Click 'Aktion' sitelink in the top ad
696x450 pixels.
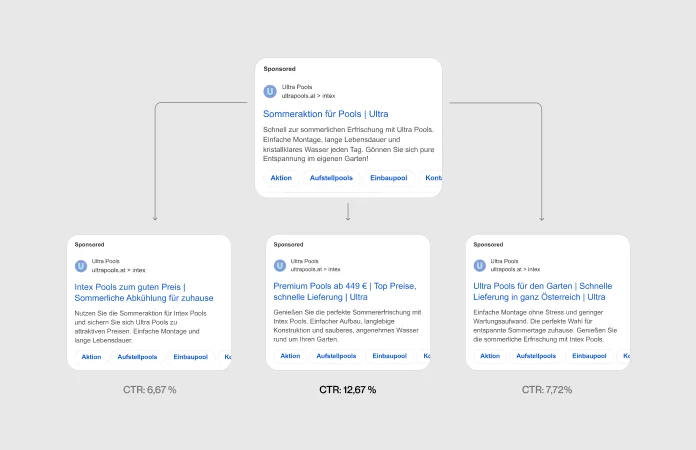(281, 178)
